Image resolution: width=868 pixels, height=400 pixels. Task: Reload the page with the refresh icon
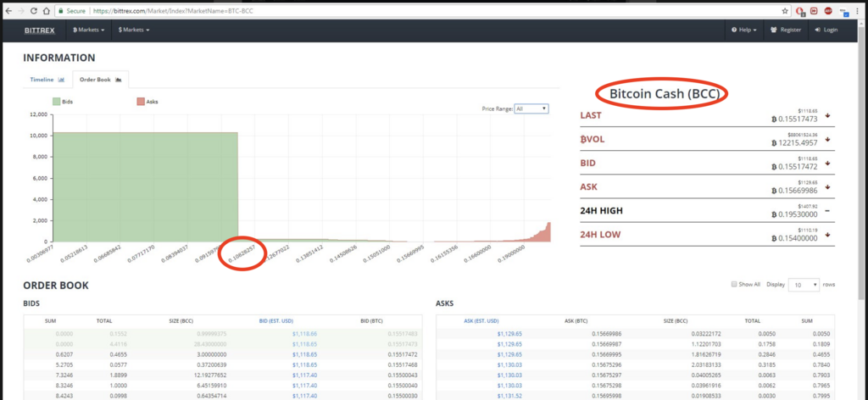click(x=34, y=10)
